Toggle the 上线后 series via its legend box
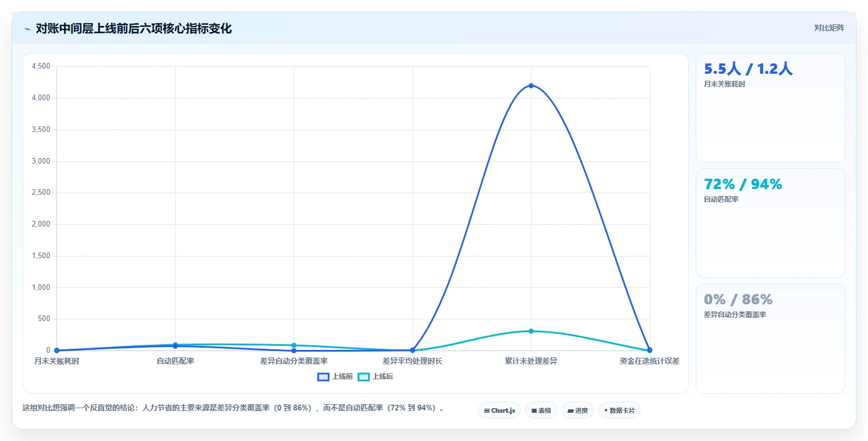Viewport: 868px width, 441px height. click(363, 376)
